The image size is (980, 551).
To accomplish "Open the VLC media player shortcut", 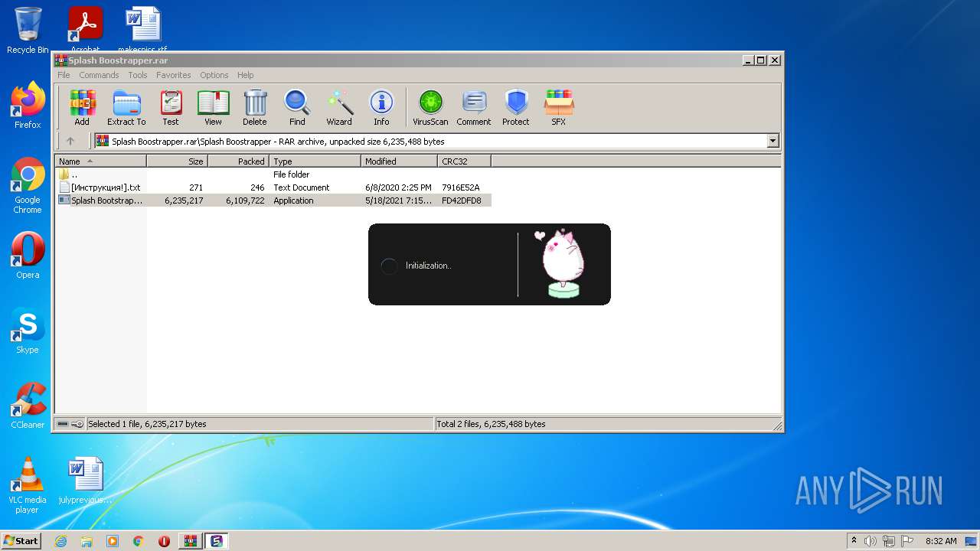I will (28, 485).
